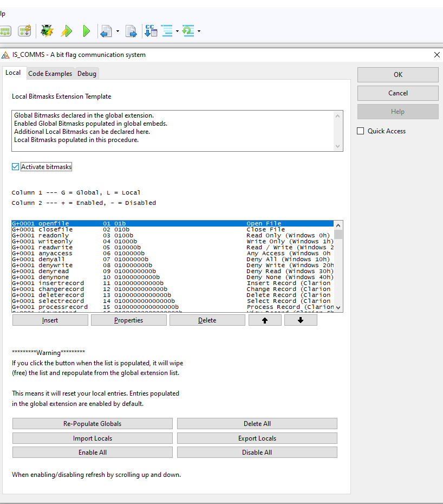Screen dimensions: 443x504
Task: Click the refresh grid icon with orange arrows
Action: pos(24,31)
